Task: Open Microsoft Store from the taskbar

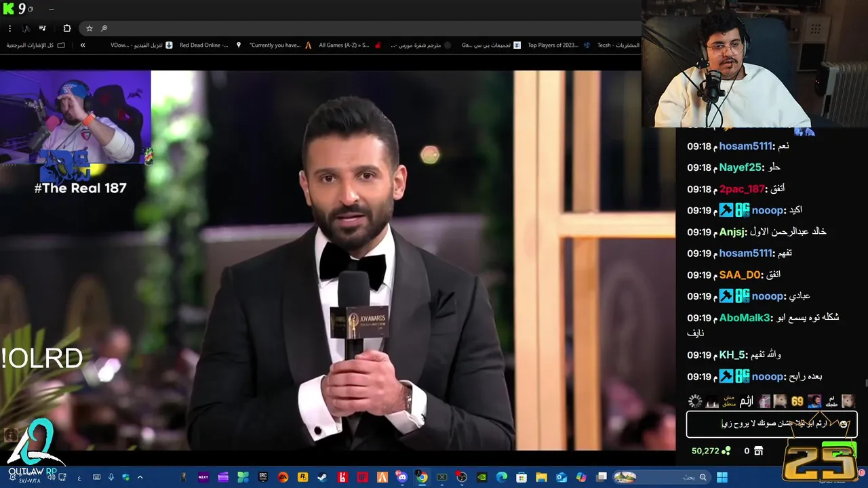Action: (521, 478)
